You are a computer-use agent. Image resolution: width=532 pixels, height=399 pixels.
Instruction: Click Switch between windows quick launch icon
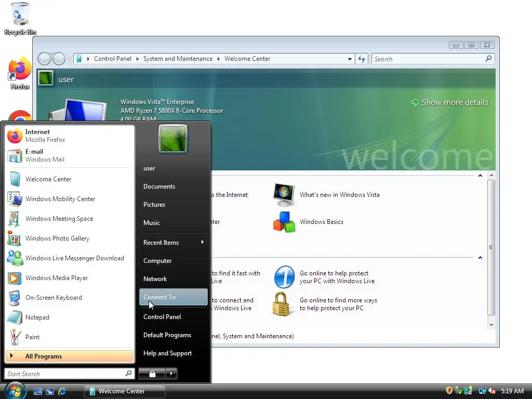(50, 391)
